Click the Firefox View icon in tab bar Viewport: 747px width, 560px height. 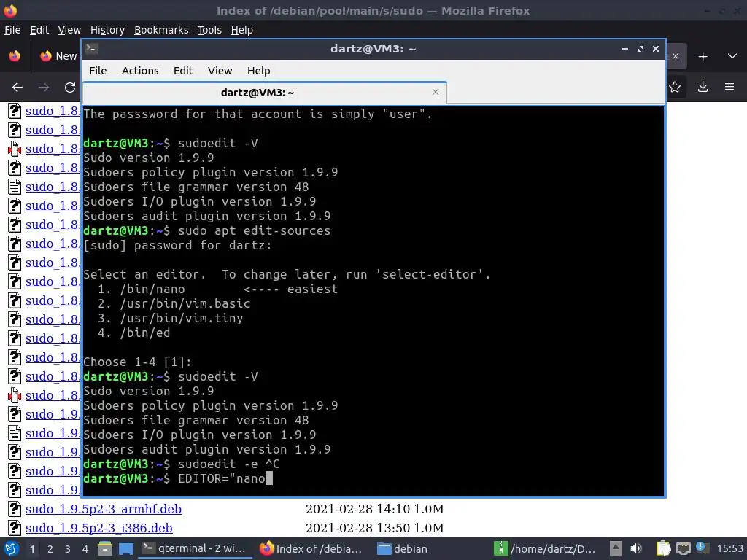[x=15, y=56]
